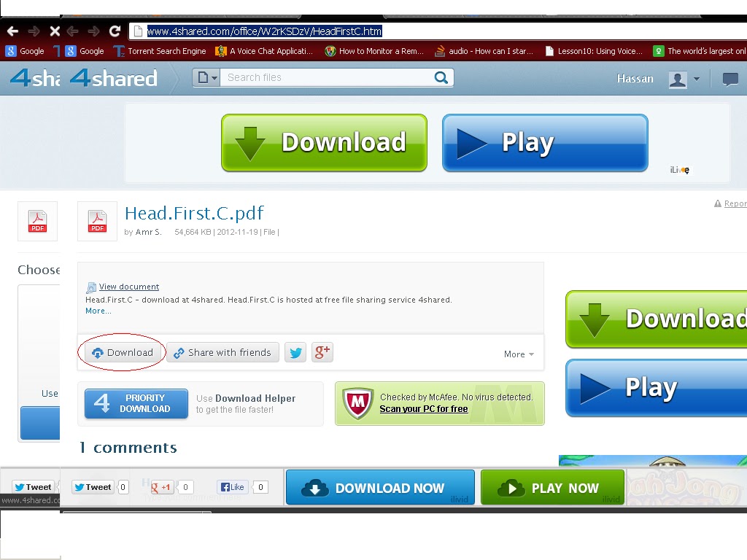Click the browser back arrow
This screenshot has height=560, width=747.
click(x=13, y=31)
